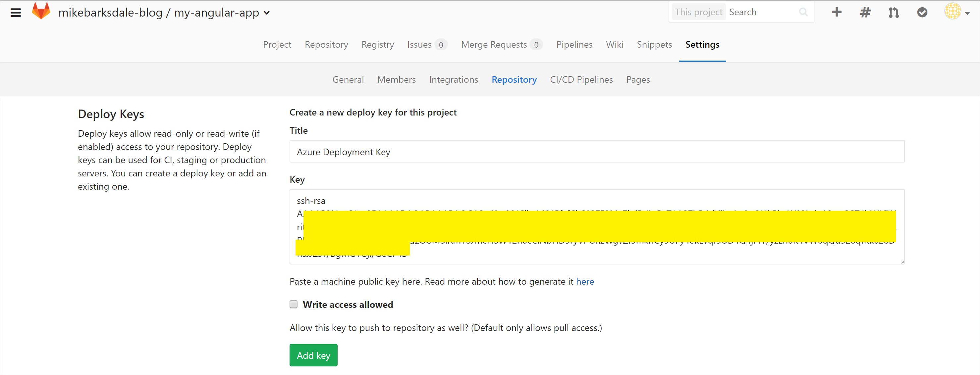Open merge requests via the arrows icon
The image size is (980, 375).
point(894,12)
